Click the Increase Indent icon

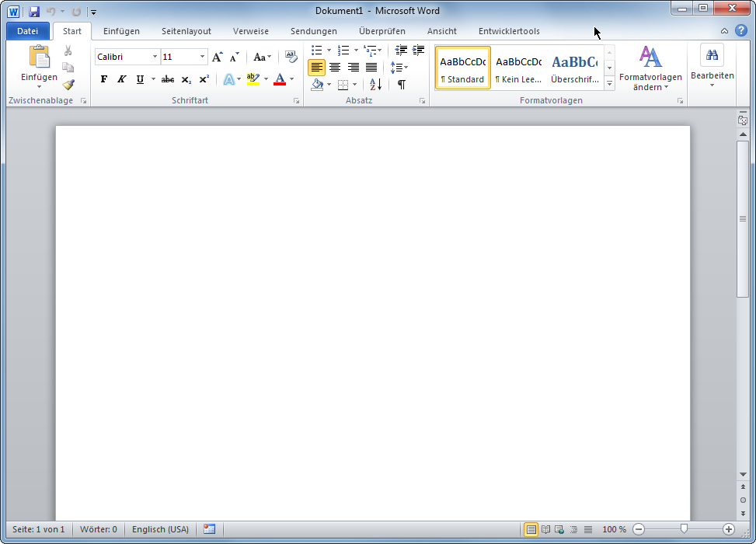419,50
